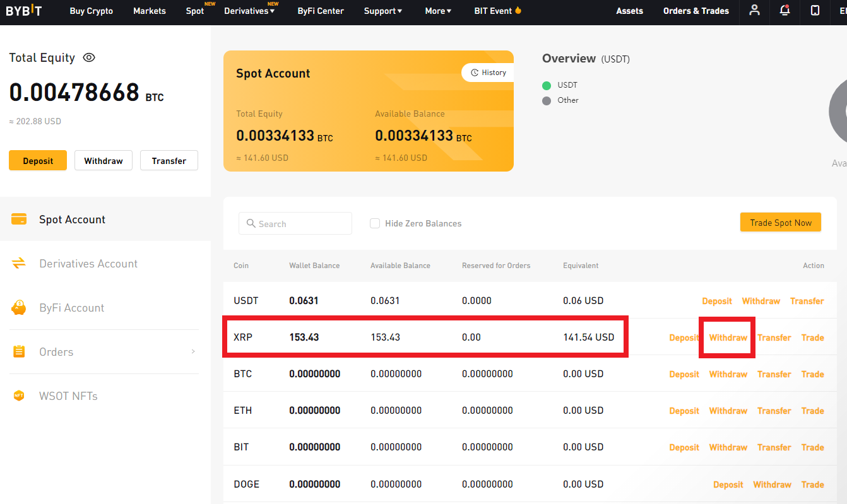Open ByFi Center in navigation

coord(319,11)
